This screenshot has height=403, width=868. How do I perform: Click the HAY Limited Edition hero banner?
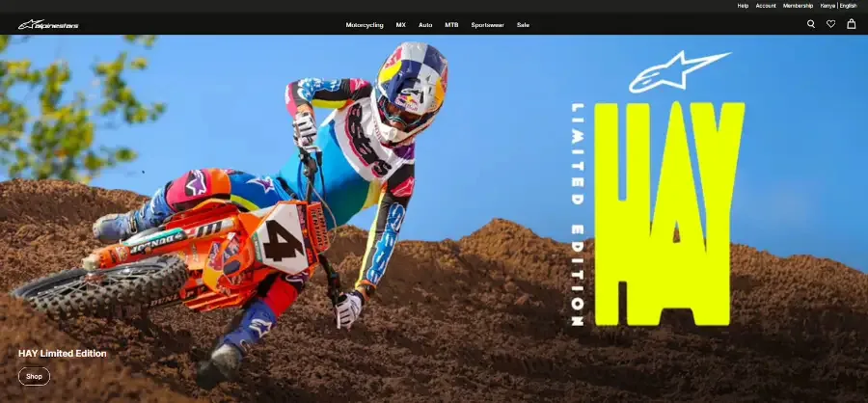coord(434,219)
